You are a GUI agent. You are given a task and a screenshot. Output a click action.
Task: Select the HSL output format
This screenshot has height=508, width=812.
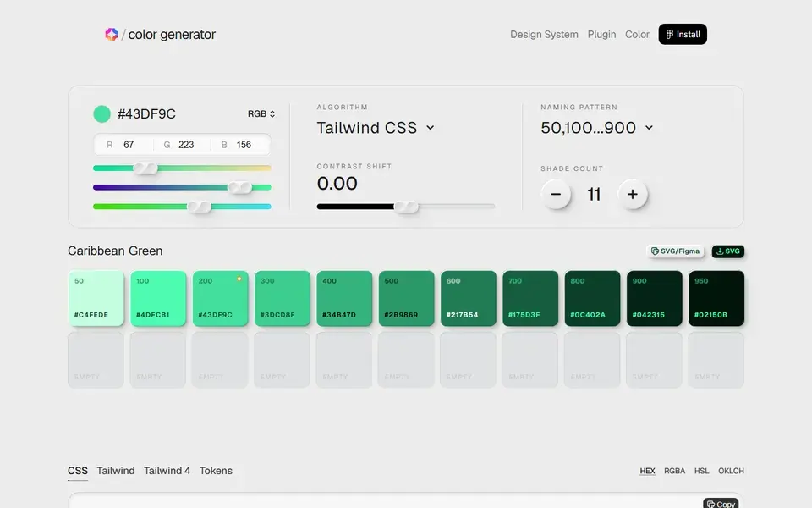pos(702,471)
